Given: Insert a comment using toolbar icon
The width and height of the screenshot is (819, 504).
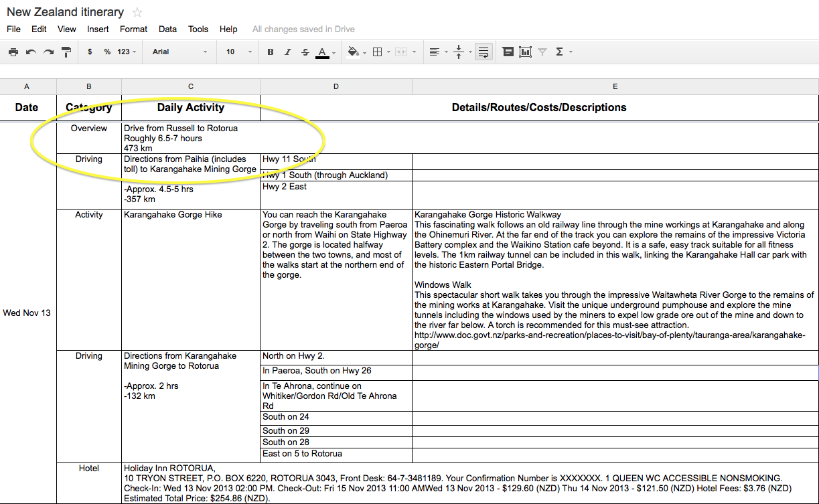Looking at the screenshot, I should tap(508, 52).
